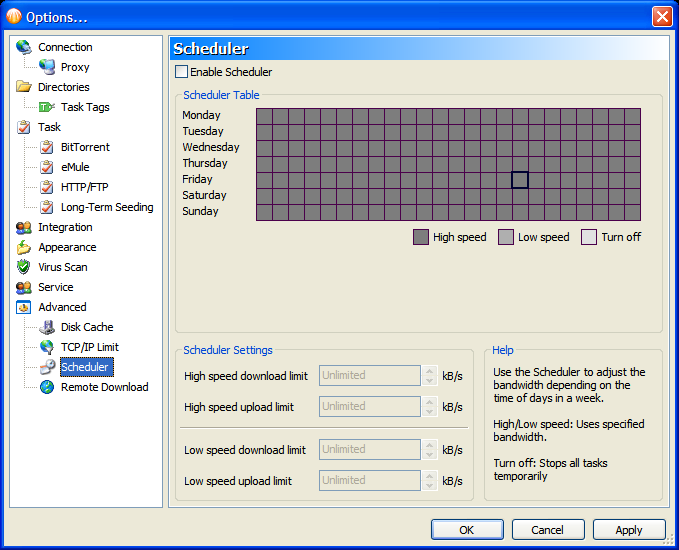
Task: Open the Connection settings page
Action: (65, 47)
